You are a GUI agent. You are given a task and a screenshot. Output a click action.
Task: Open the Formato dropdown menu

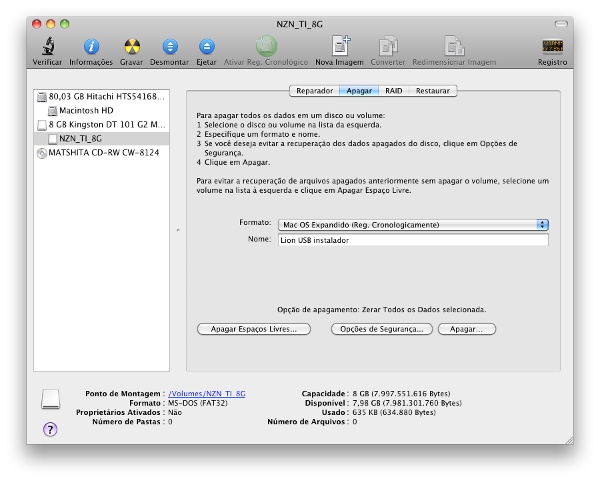[413, 225]
